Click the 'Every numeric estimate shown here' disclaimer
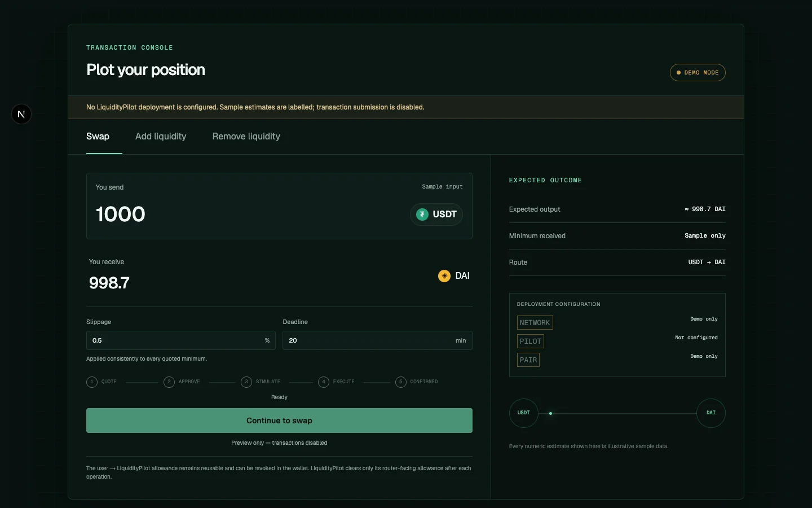The height and width of the screenshot is (508, 812). point(589,446)
